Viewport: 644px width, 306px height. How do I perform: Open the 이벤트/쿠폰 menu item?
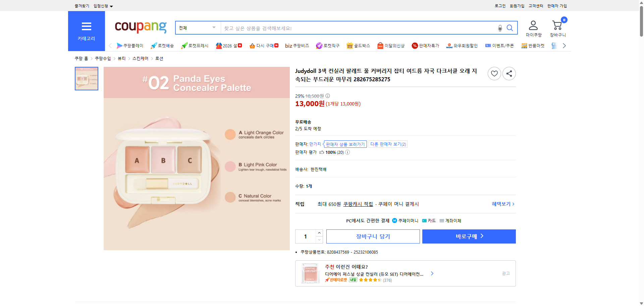pyautogui.click(x=499, y=45)
